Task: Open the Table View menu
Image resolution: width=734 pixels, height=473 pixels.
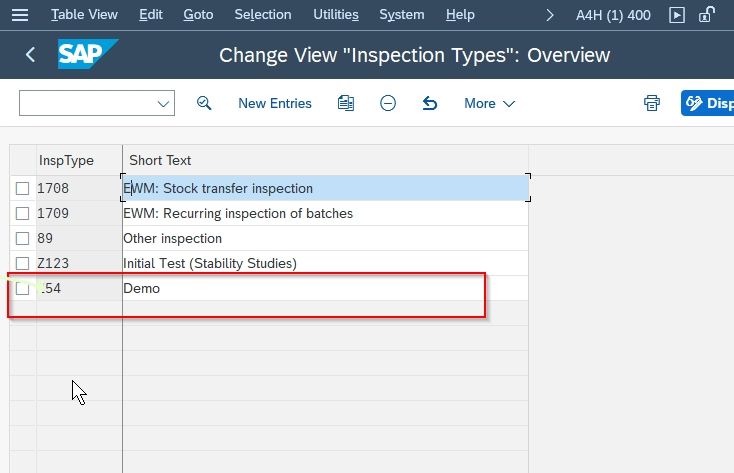Action: 84,15
